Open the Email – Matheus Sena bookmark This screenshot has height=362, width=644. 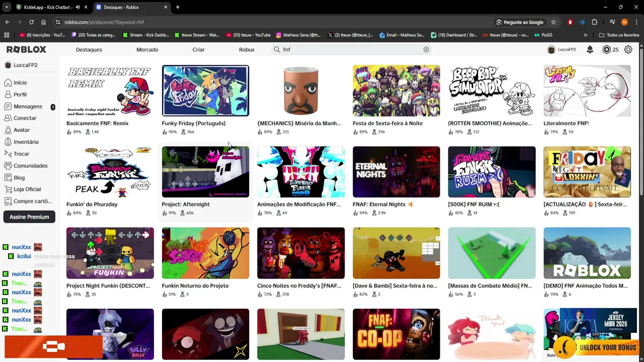402,35
